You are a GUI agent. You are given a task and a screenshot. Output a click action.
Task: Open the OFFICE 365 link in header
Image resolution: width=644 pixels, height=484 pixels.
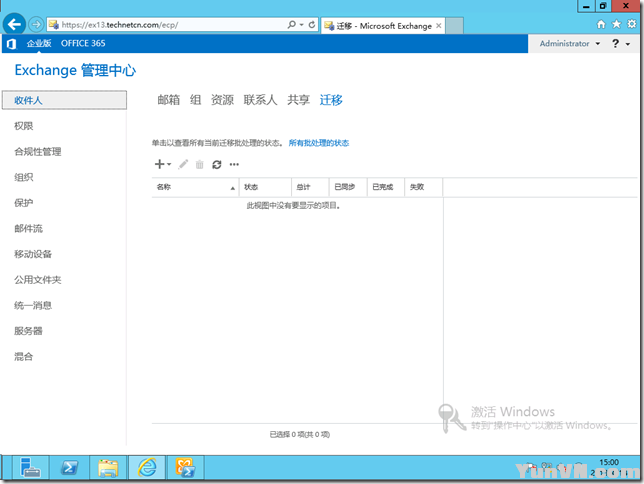tap(83, 43)
